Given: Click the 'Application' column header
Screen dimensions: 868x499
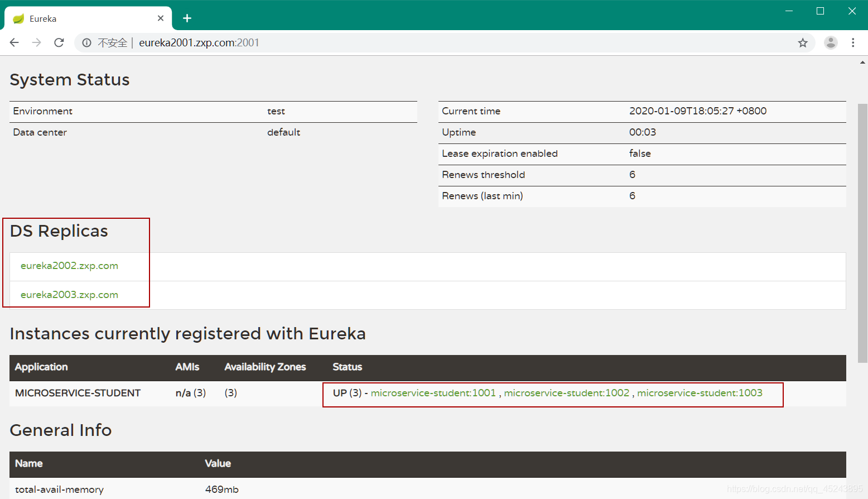Looking at the screenshot, I should [41, 367].
